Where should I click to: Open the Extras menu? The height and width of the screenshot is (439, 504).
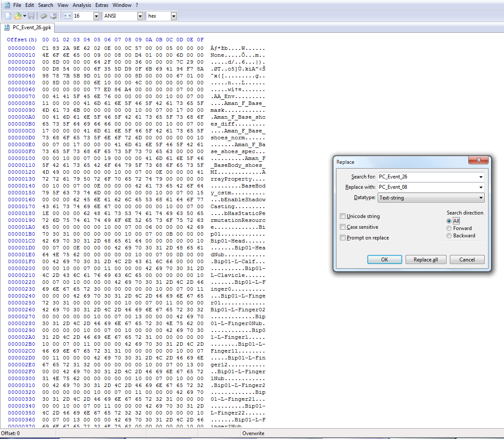click(102, 5)
